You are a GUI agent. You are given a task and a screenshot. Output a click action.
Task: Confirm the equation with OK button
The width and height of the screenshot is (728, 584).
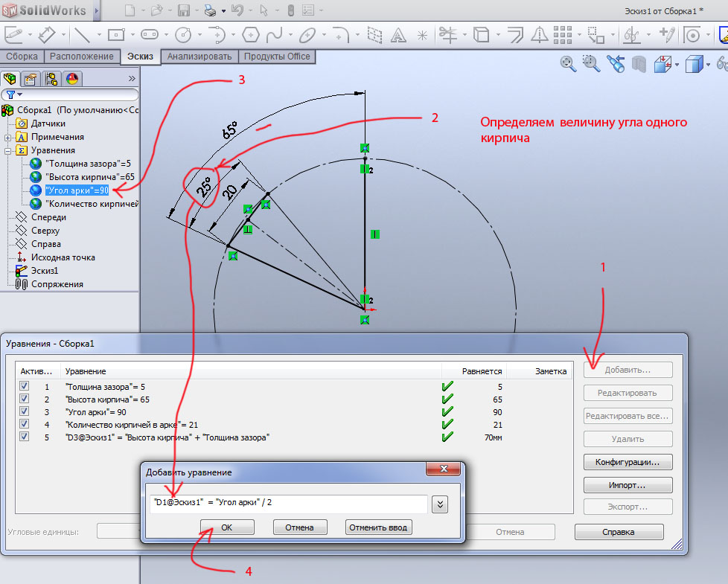[226, 527]
